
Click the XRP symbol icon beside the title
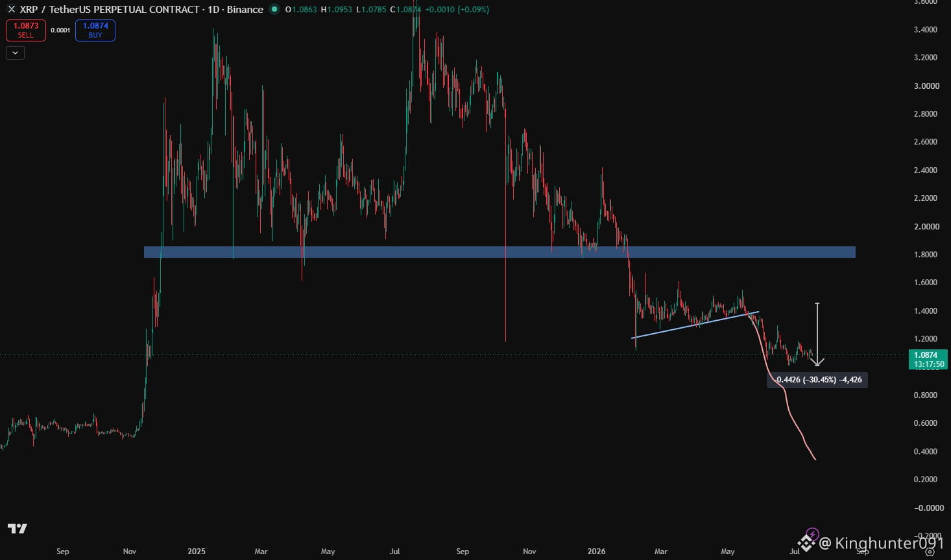tap(11, 10)
